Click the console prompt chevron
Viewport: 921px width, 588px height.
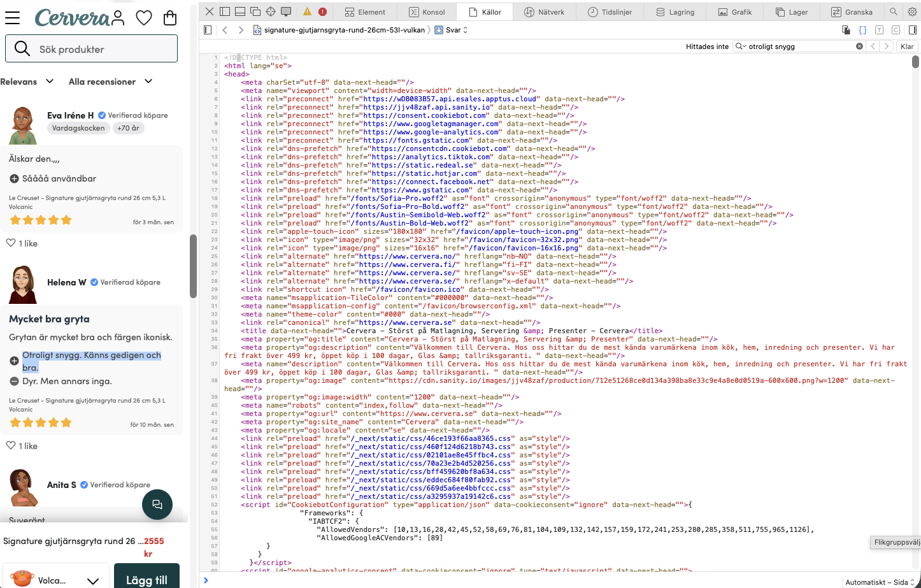(x=206, y=580)
